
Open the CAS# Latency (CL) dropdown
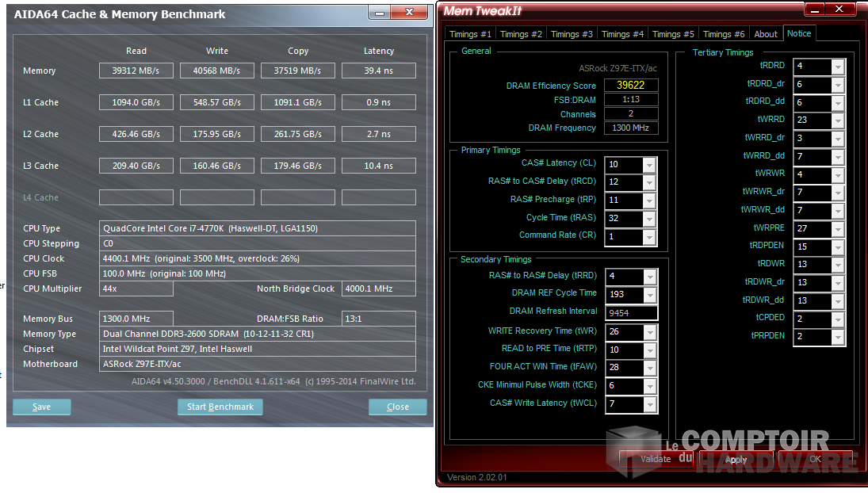649,164
